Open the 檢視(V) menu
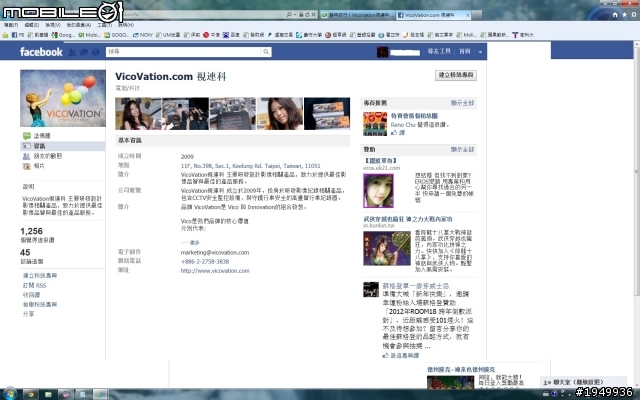The width and height of the screenshot is (640, 400). click(x=53, y=25)
